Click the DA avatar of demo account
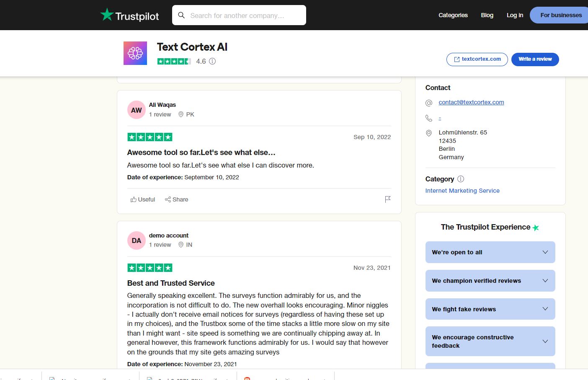Screen dimensions: 588x380 point(137,240)
